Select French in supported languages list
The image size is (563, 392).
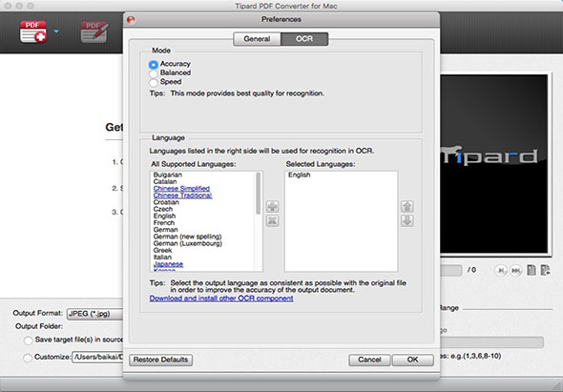[164, 222]
